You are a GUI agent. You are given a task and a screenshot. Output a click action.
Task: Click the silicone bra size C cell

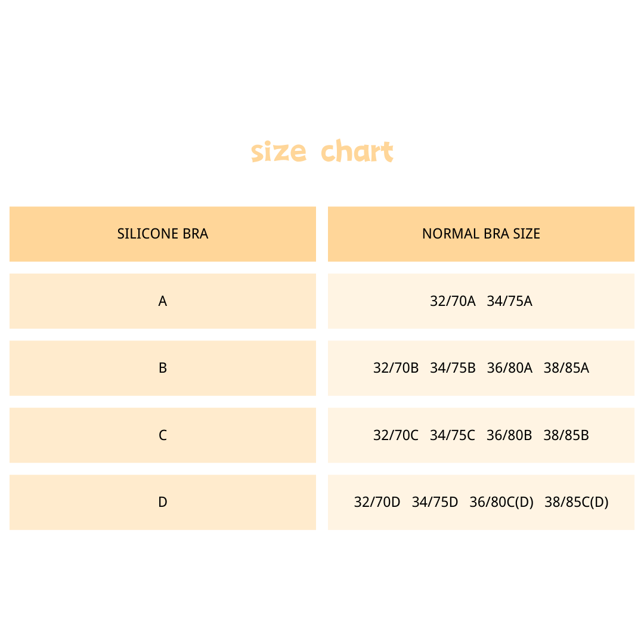[163, 435]
